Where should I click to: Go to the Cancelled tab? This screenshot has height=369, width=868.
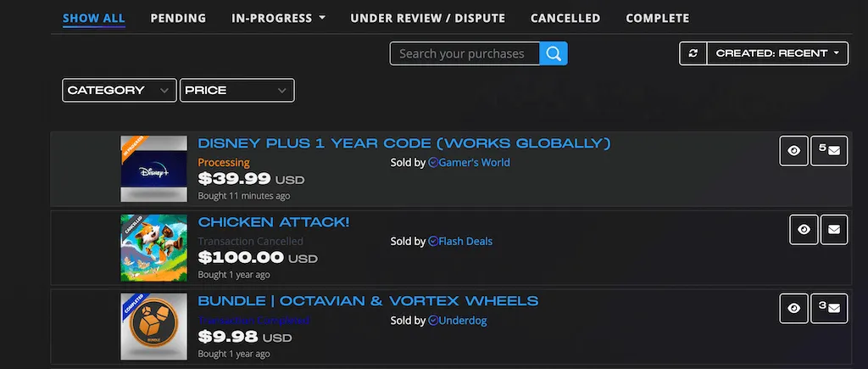click(x=565, y=18)
